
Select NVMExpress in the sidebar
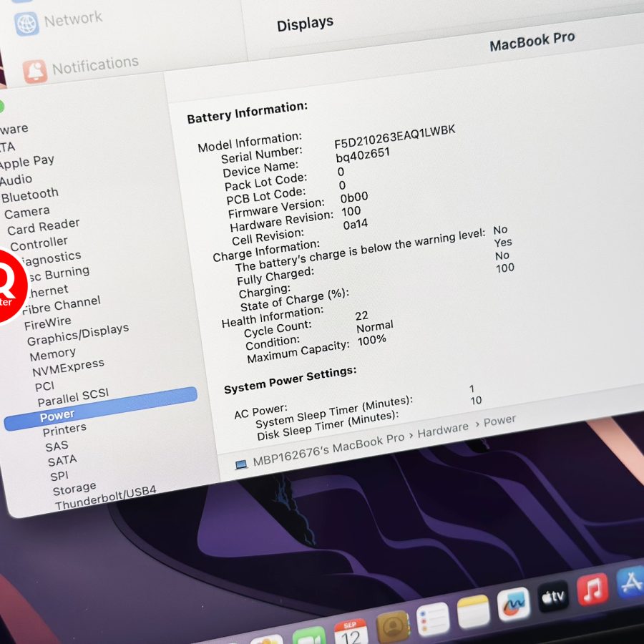[x=68, y=368]
